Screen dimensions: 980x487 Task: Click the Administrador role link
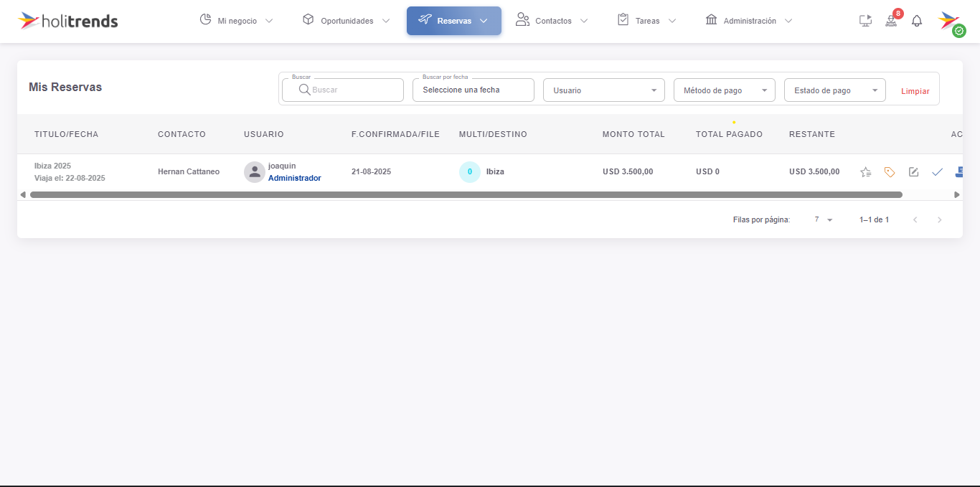[295, 178]
